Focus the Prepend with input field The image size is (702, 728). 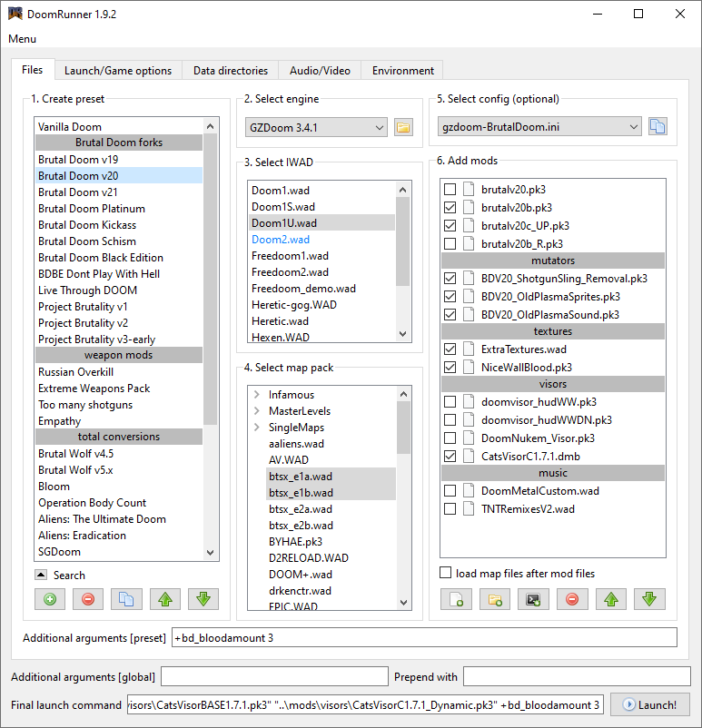coord(577,676)
